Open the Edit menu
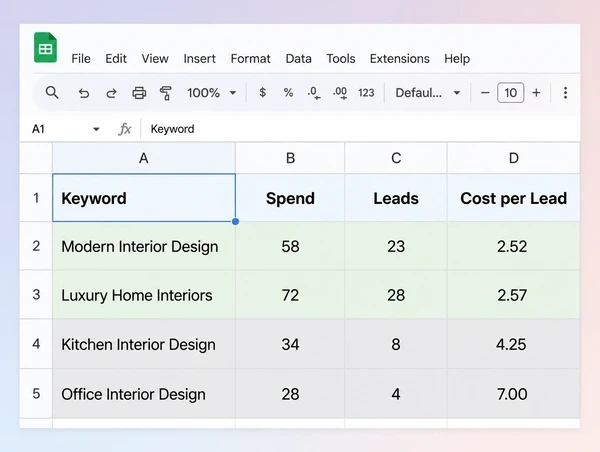600x452 pixels. coord(116,59)
